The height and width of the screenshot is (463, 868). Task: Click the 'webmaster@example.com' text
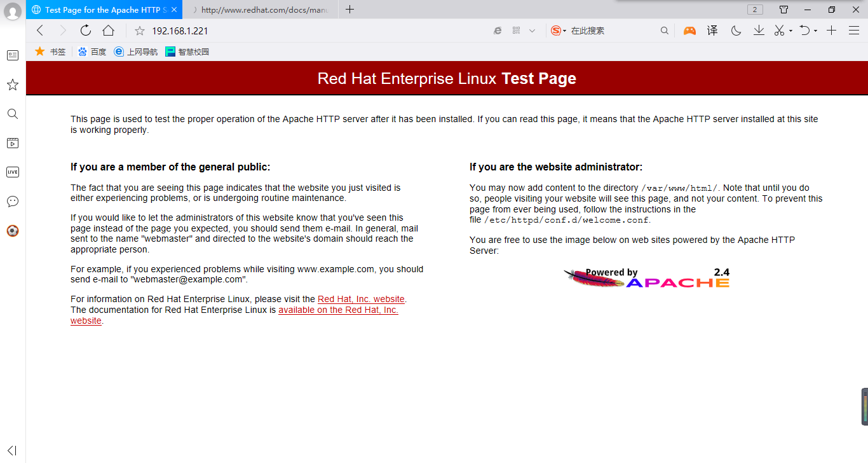189,279
